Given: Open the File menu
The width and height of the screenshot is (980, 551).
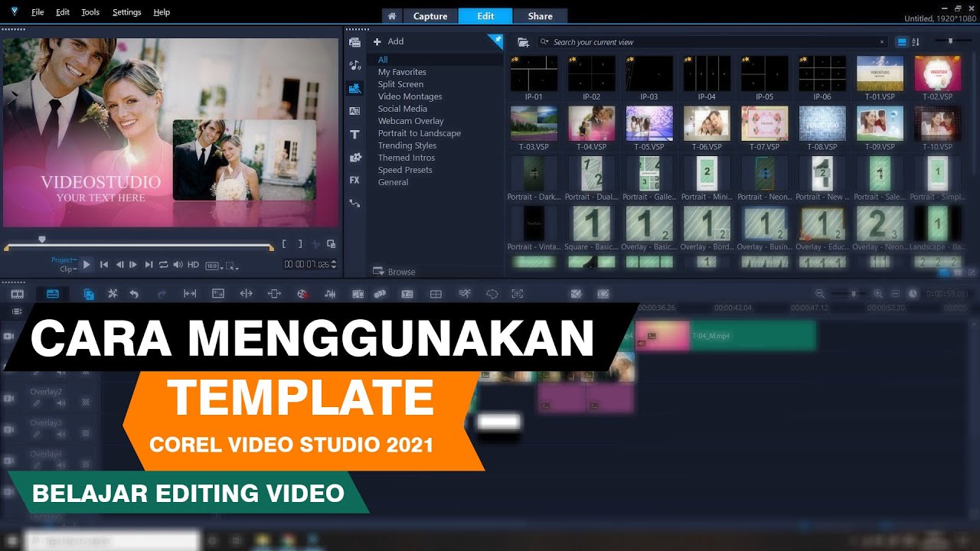Looking at the screenshot, I should pos(38,12).
